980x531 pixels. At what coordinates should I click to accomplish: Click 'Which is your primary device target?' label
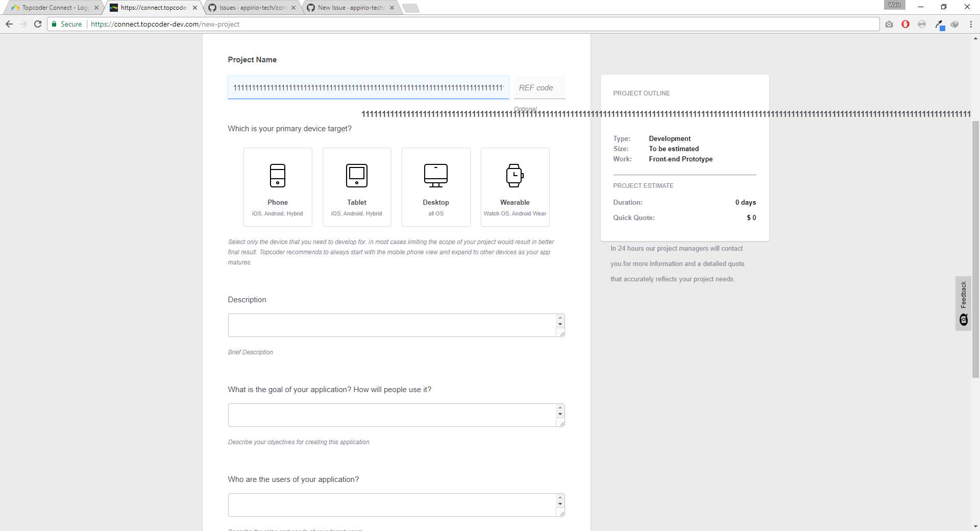point(289,129)
